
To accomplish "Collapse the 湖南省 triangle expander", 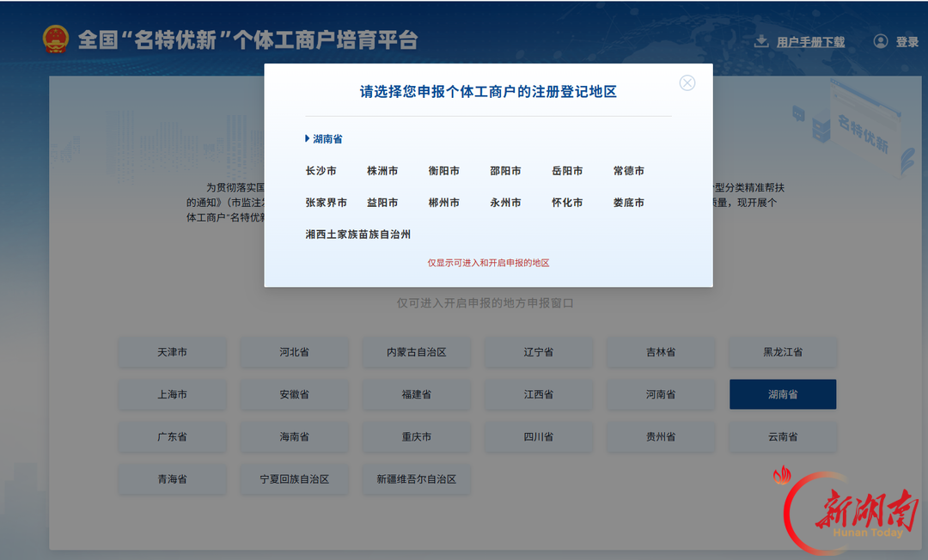I will click(x=307, y=138).
